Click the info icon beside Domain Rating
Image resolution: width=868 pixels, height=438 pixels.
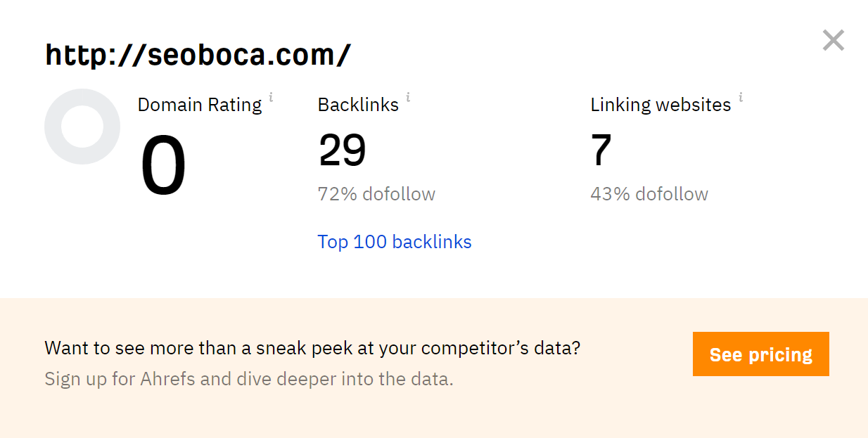coord(272,98)
